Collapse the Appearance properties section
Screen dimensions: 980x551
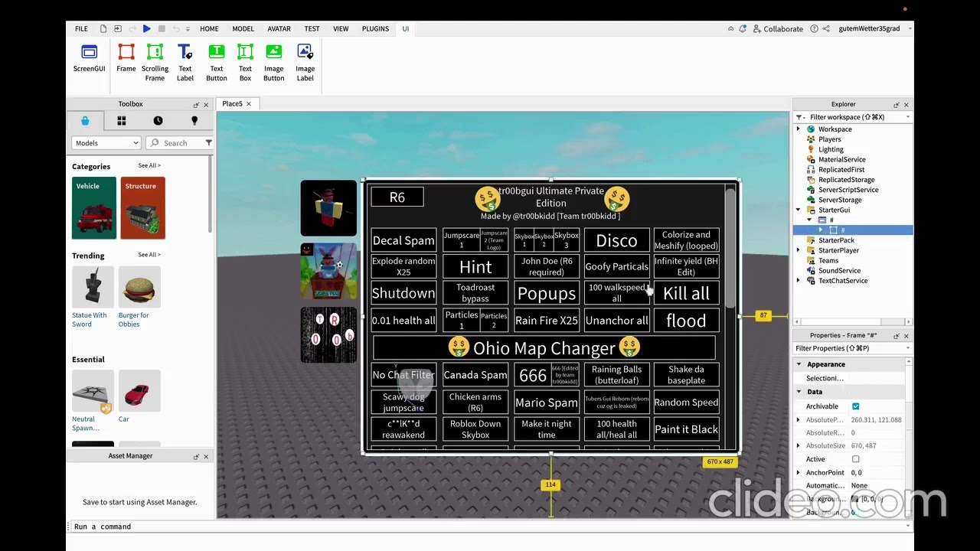799,364
